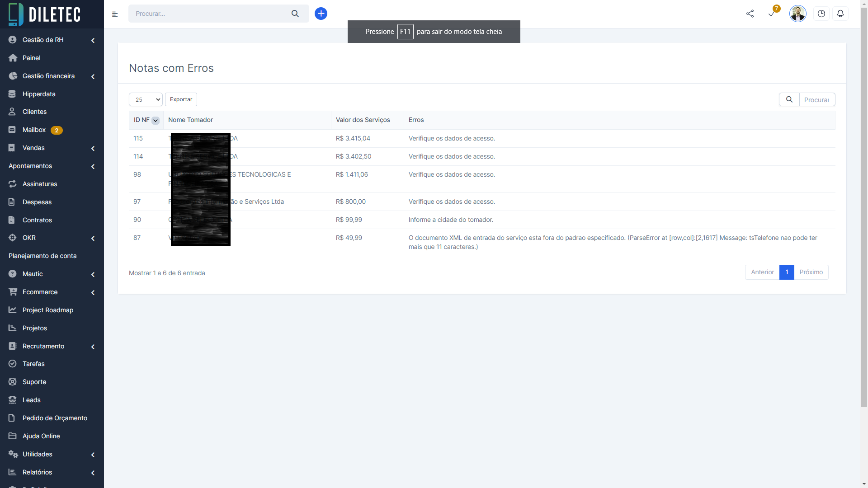The image size is (868, 488).
Task: Click the top search bar magnifier icon
Action: click(295, 14)
